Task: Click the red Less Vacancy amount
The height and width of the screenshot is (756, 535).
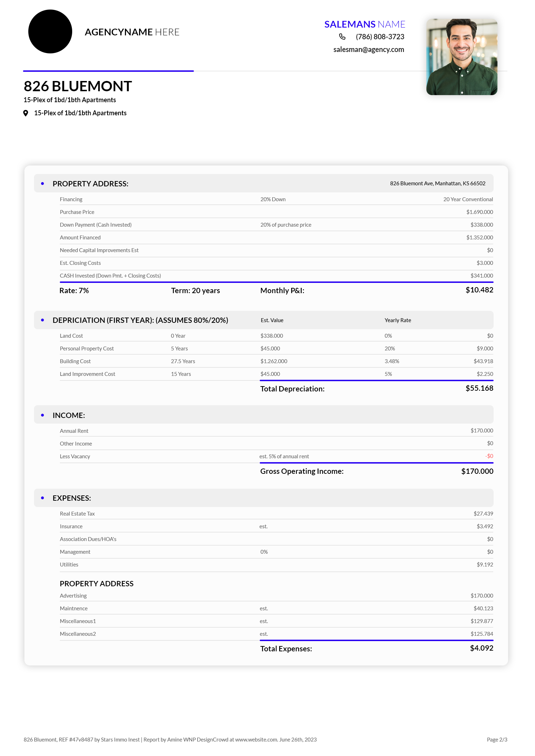Action: 489,456
